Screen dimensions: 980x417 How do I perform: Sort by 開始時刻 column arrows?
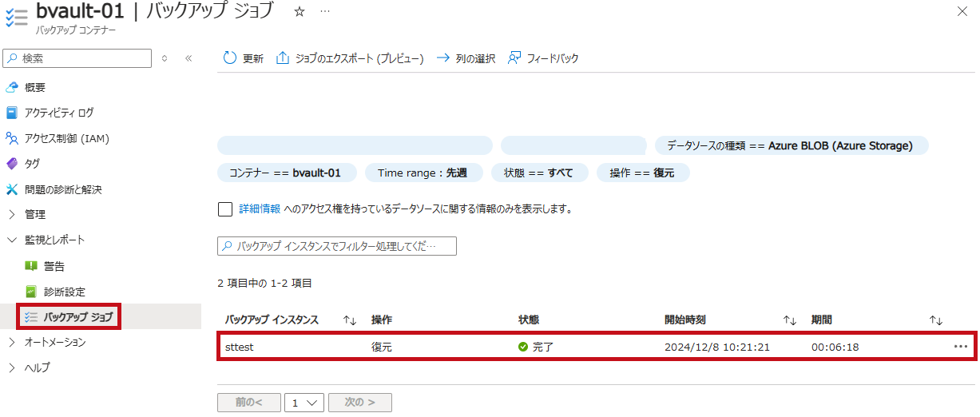[789, 320]
